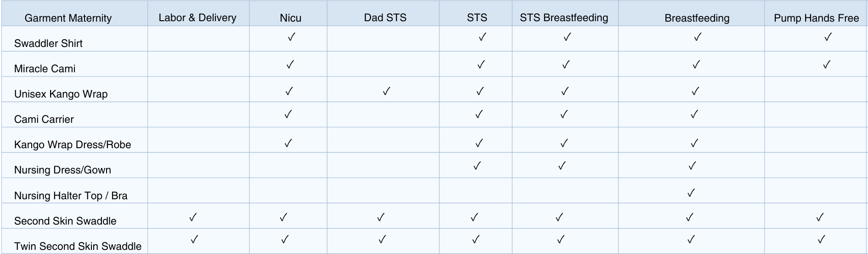This screenshot has width=868, height=254.
Task: Click Miracle Cami's Pump Hands Free checkmark
Action: 827,64
